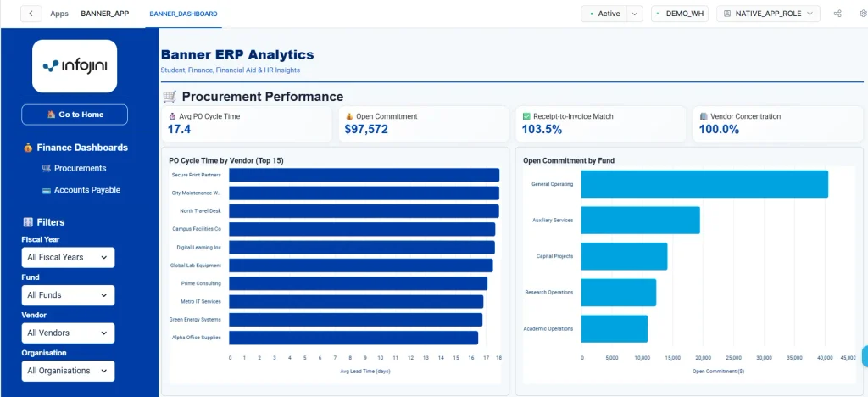The height and width of the screenshot is (397, 868).
Task: Click the Campus Facilities Co bar
Action: pyautogui.click(x=362, y=229)
